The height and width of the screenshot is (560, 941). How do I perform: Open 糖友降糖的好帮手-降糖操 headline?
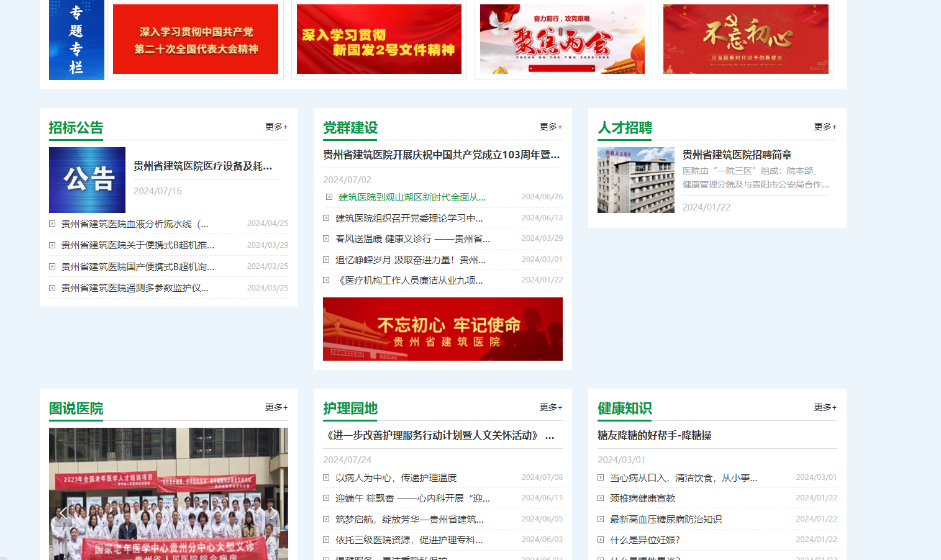[x=655, y=435]
